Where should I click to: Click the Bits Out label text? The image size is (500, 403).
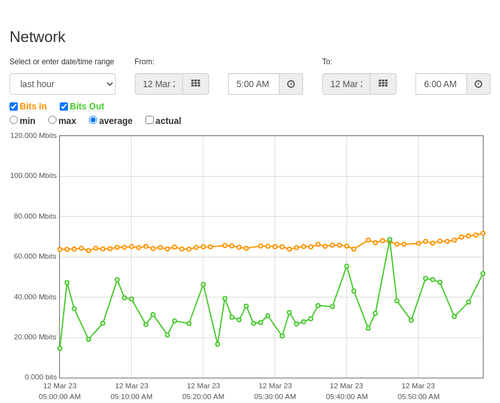pyautogui.click(x=87, y=106)
